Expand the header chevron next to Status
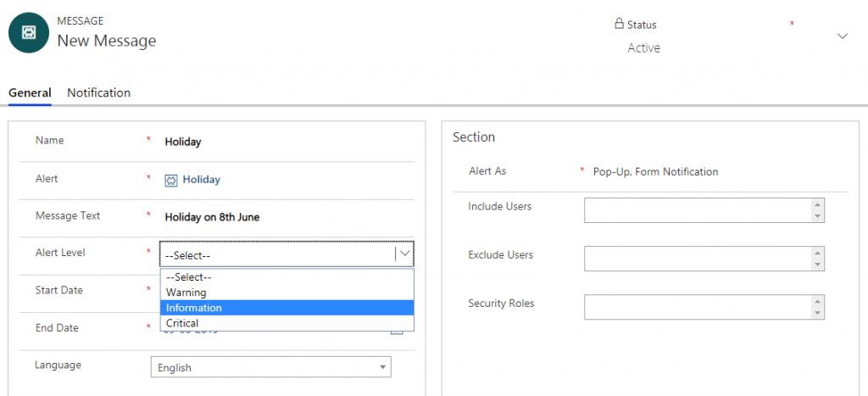 pos(842,36)
